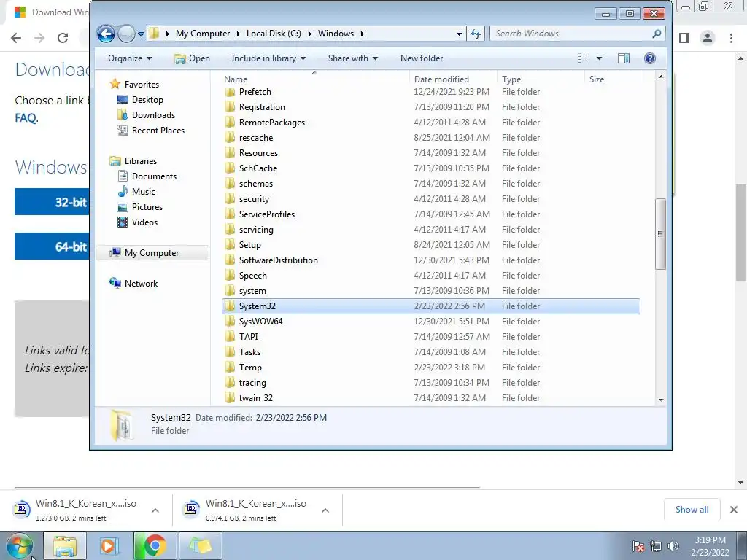
Task: Click the file list scrollbar thumb
Action: click(x=660, y=234)
